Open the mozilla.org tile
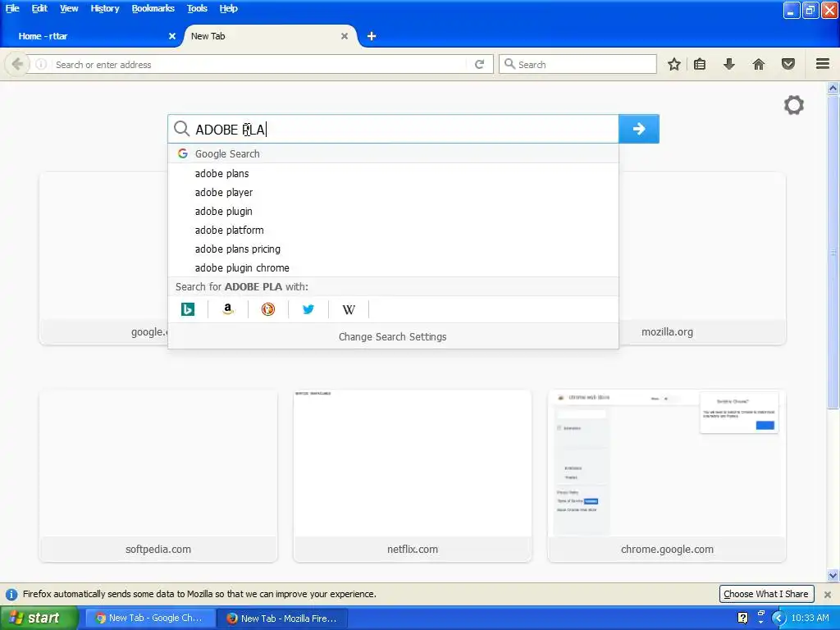The image size is (840, 630). pyautogui.click(x=702, y=258)
